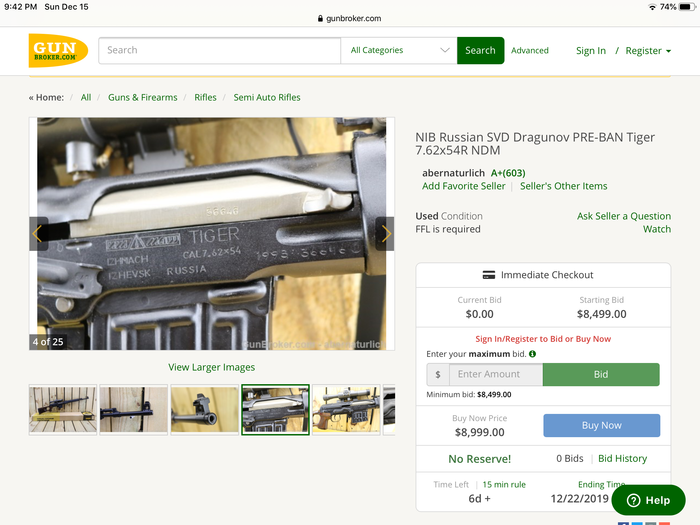The height and width of the screenshot is (525, 700).
Task: Open Ask Seller a Question link
Action: point(623,216)
